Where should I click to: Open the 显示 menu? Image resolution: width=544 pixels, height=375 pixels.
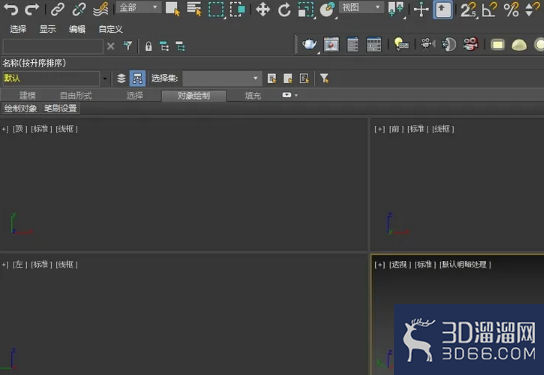pyautogui.click(x=48, y=29)
